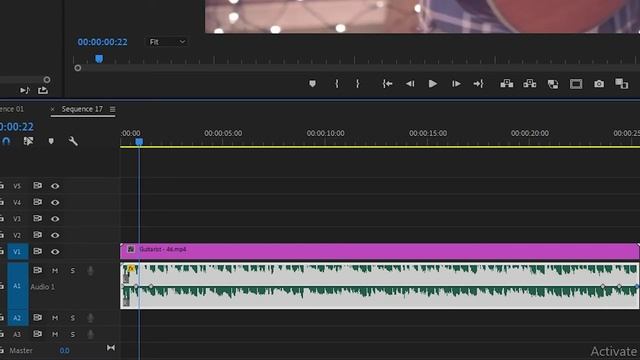The height and width of the screenshot is (360, 640).
Task: Mute track A1
Action: pyautogui.click(x=55, y=271)
